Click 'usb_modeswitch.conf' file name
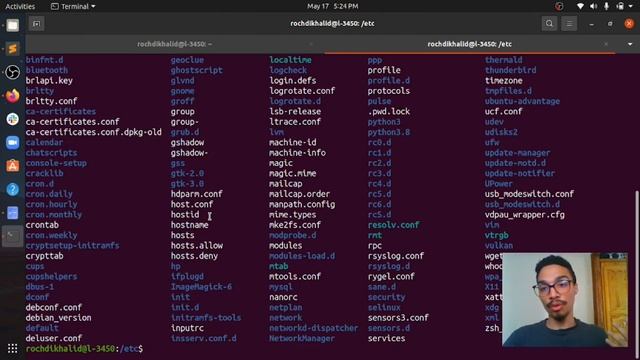 [529, 194]
